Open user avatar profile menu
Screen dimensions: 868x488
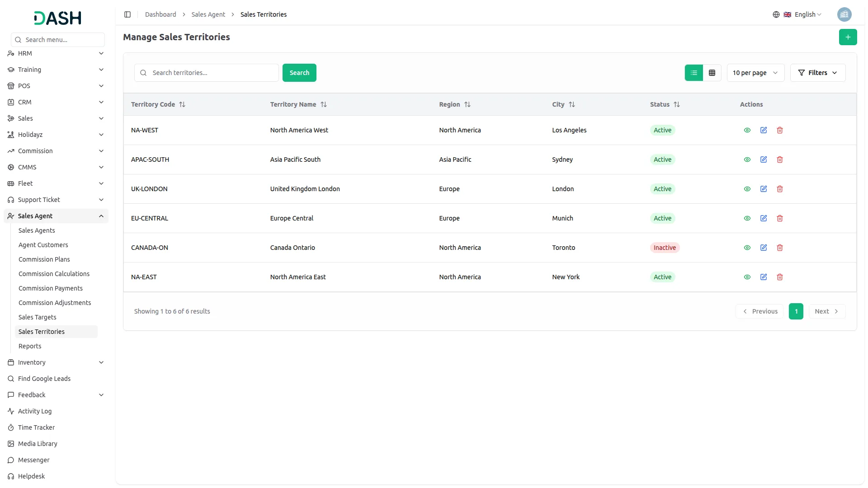pyautogui.click(x=844, y=14)
